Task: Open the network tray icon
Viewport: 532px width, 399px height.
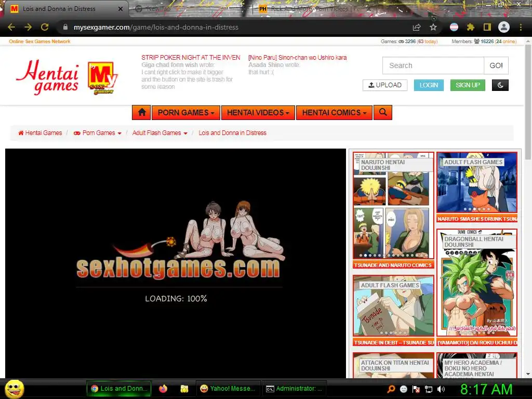Action: click(x=429, y=389)
